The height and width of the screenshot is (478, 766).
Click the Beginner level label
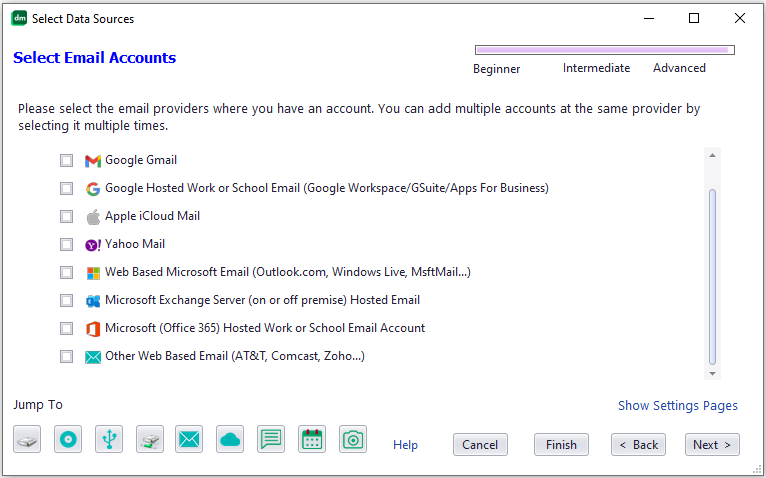pyautogui.click(x=496, y=69)
